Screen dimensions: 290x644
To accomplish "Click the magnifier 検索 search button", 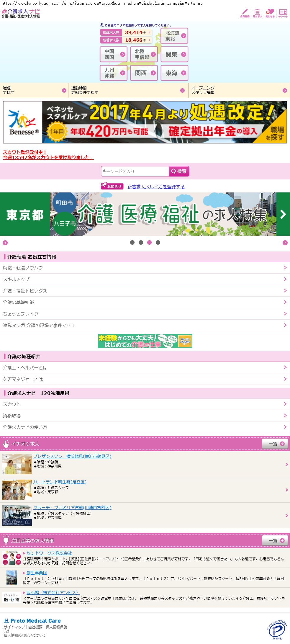I will pyautogui.click(x=179, y=171).
